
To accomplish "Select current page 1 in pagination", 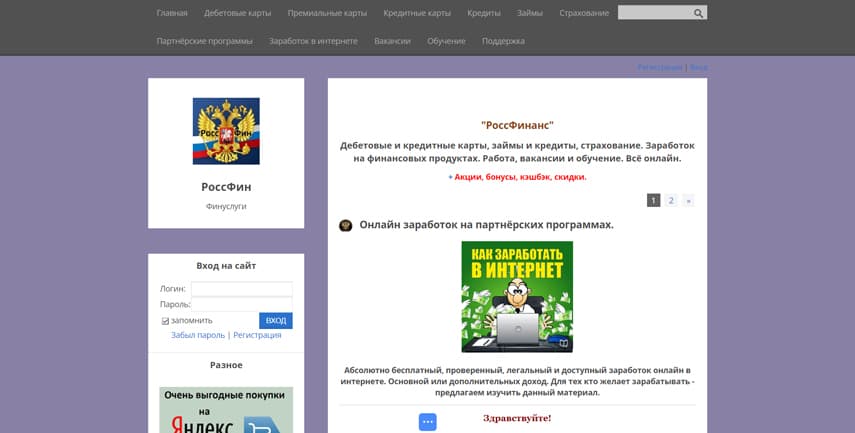I will point(653,201).
